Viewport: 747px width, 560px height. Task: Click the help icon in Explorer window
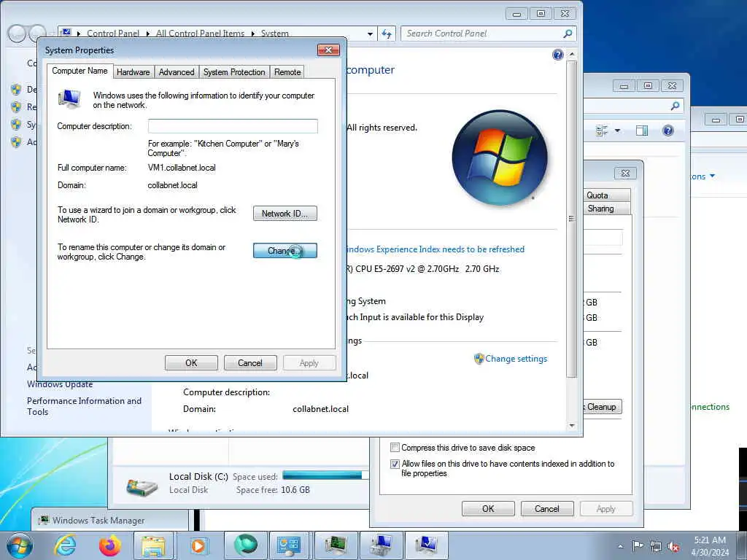point(668,131)
